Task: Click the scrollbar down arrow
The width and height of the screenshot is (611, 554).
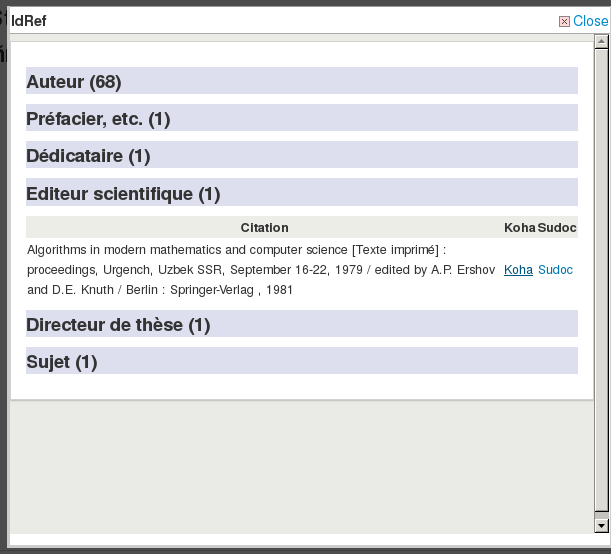Action: pos(601,525)
